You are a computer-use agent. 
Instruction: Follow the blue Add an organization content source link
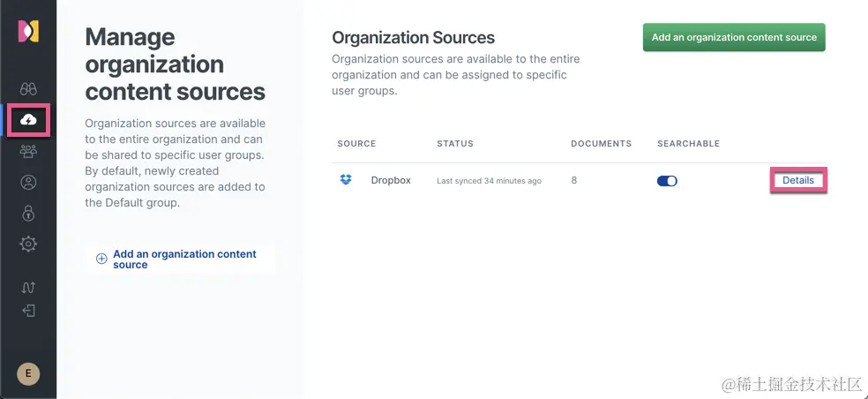coord(184,259)
